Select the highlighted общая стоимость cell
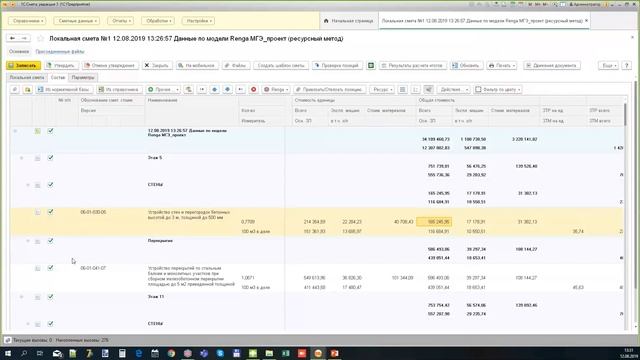This screenshot has height=360, width=640. coord(434,222)
